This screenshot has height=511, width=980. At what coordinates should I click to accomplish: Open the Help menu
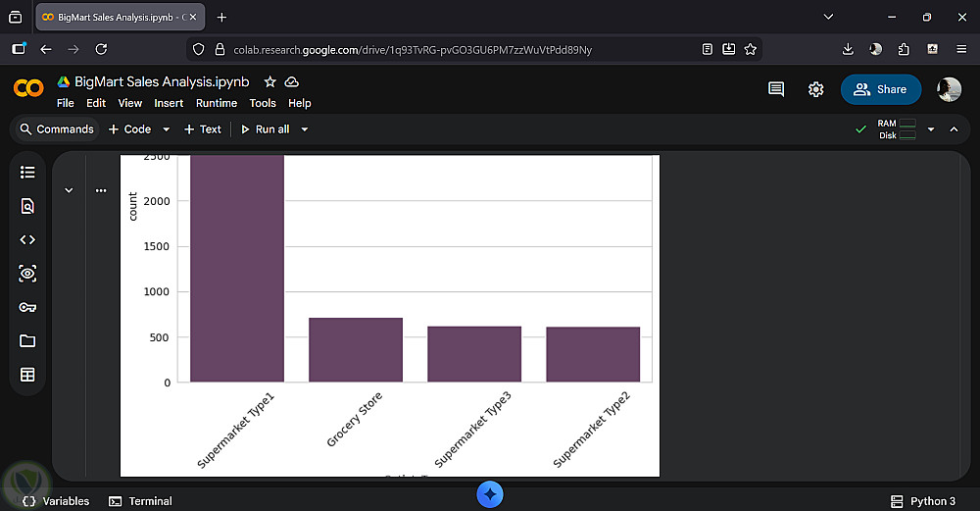tap(299, 103)
